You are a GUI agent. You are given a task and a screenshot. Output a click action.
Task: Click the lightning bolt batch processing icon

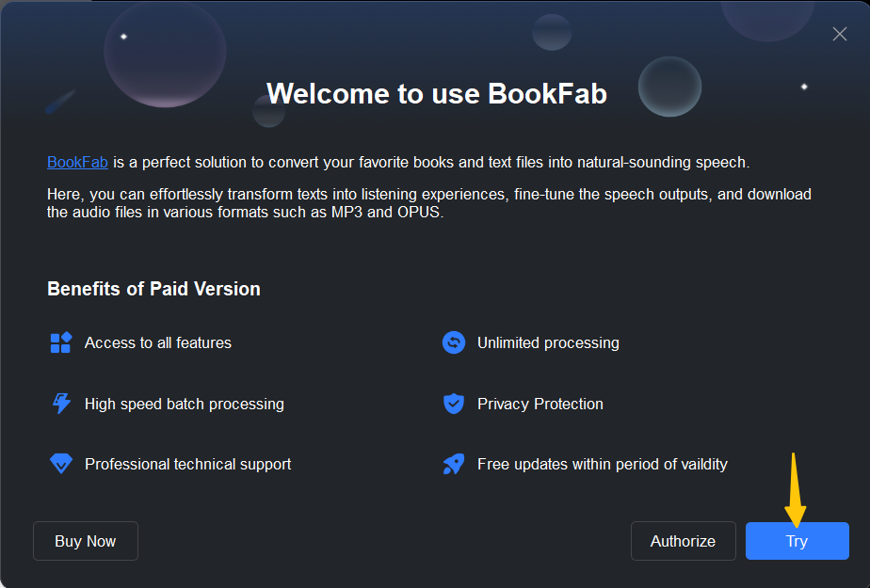pyautogui.click(x=60, y=404)
